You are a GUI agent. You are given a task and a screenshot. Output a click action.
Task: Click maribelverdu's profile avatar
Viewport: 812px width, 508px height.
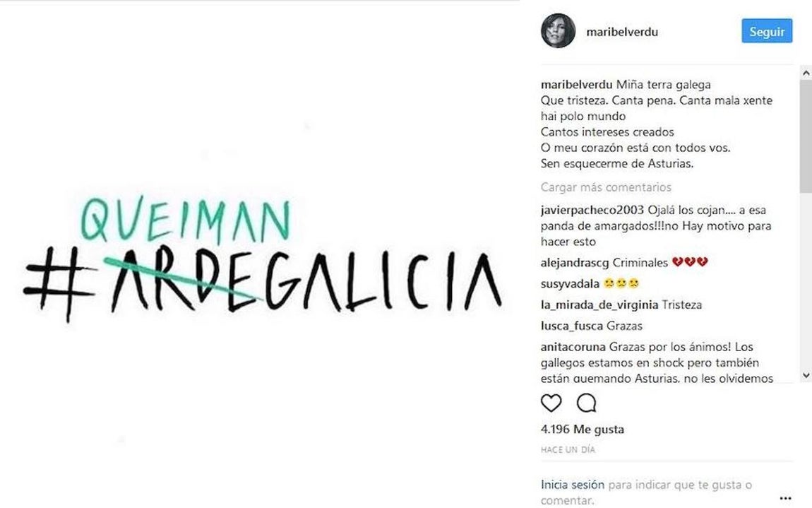click(x=557, y=31)
